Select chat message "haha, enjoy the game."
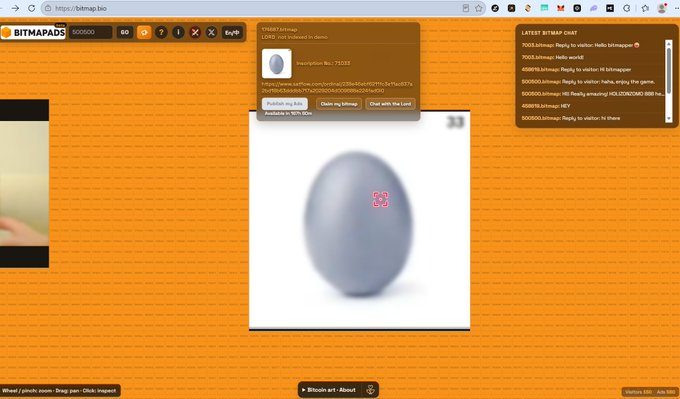This screenshot has height=399, width=680. pos(588,82)
